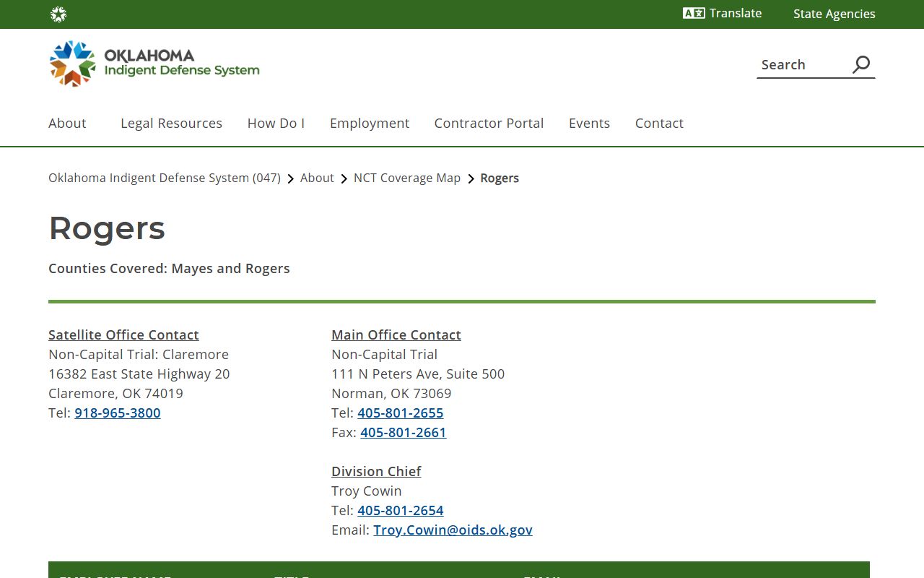Screen dimensions: 924x578
Task: Click the Rogers breadcrumb text
Action: click(x=500, y=178)
